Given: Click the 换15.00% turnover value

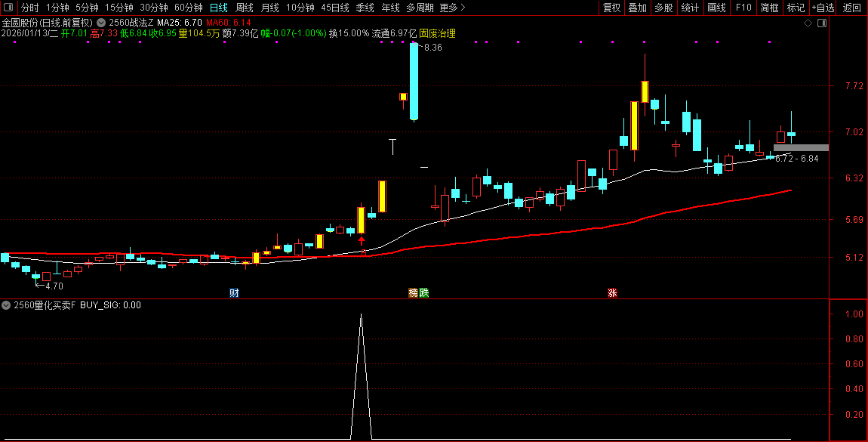Looking at the screenshot, I should (349, 33).
